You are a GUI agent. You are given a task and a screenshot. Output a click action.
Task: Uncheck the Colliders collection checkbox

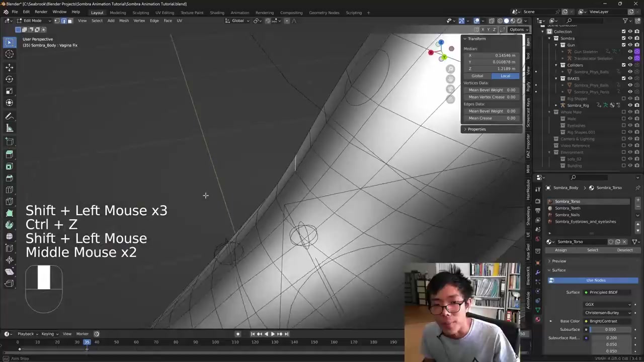623,65
